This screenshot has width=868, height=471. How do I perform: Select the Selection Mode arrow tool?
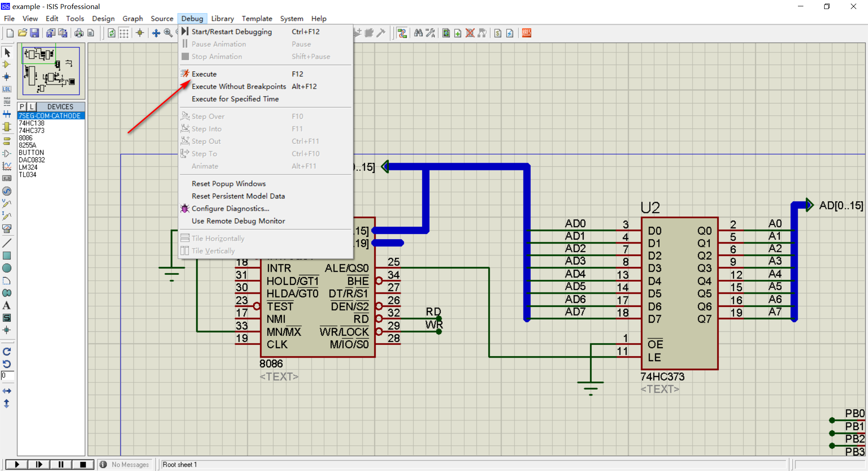[7, 52]
